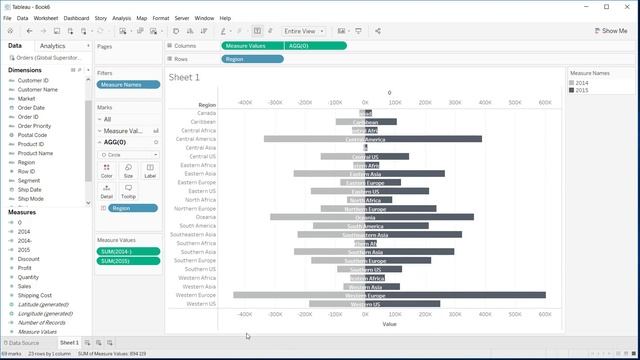Image resolution: width=640 pixels, height=360 pixels.
Task: Click the Measure Names filter pill
Action: point(129,85)
